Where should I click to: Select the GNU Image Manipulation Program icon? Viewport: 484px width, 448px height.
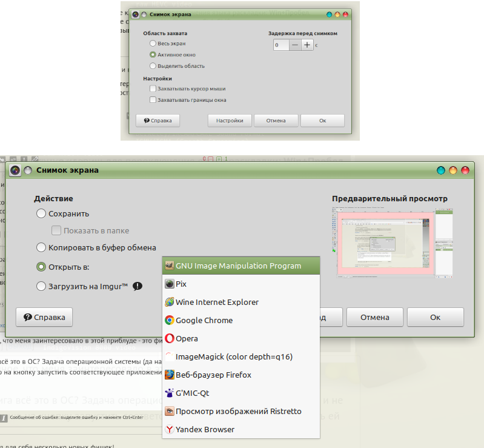pos(170,266)
